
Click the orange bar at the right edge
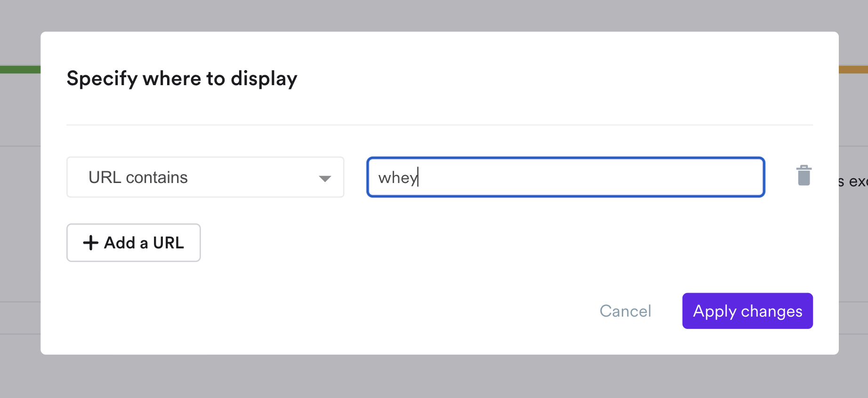click(853, 70)
